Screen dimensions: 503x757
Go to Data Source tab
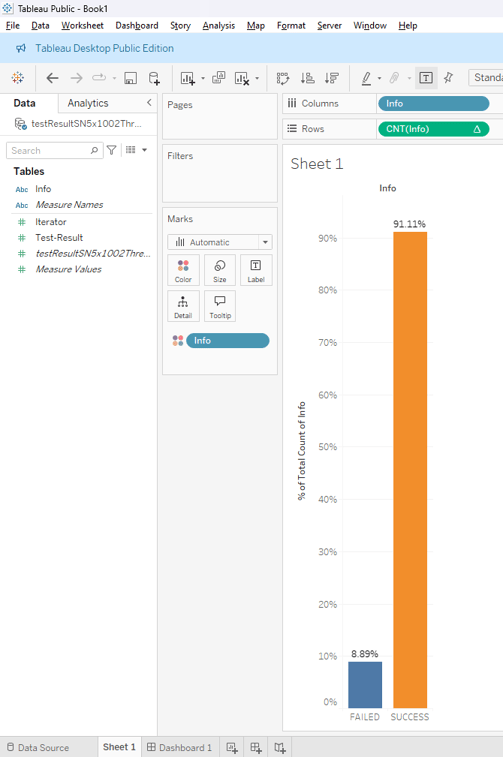pyautogui.click(x=38, y=747)
